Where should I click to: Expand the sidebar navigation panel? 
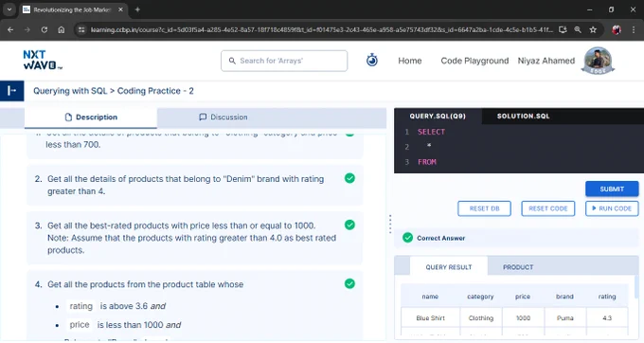(12, 91)
